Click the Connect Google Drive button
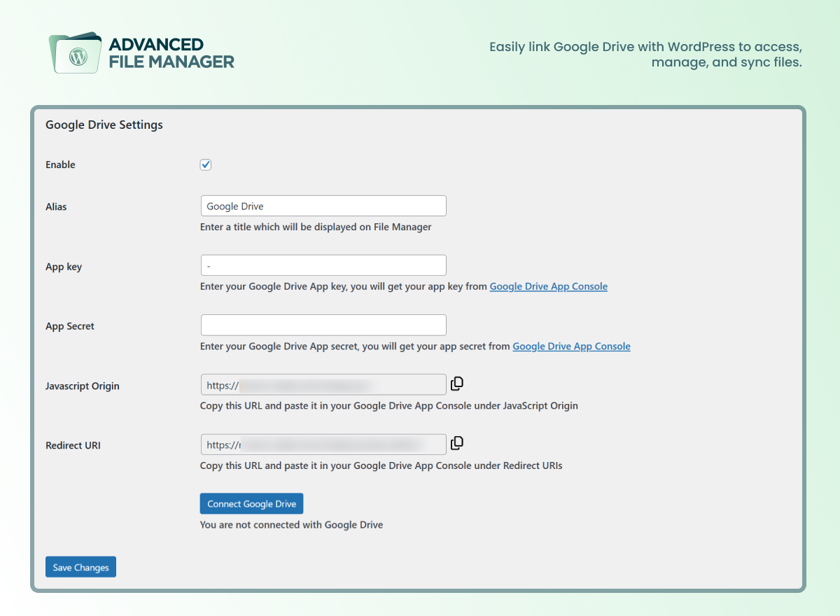Screen dimensions: 840x616 point(251,504)
